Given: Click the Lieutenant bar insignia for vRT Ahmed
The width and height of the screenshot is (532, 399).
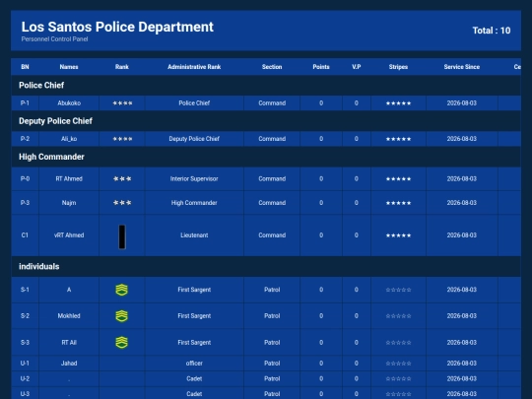Looking at the screenshot, I should tap(122, 236).
